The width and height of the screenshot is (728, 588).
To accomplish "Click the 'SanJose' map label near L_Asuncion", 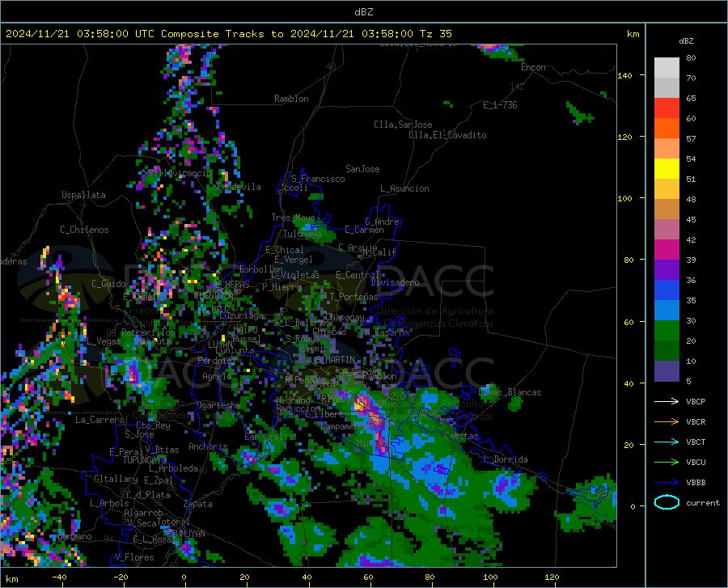I will (362, 169).
